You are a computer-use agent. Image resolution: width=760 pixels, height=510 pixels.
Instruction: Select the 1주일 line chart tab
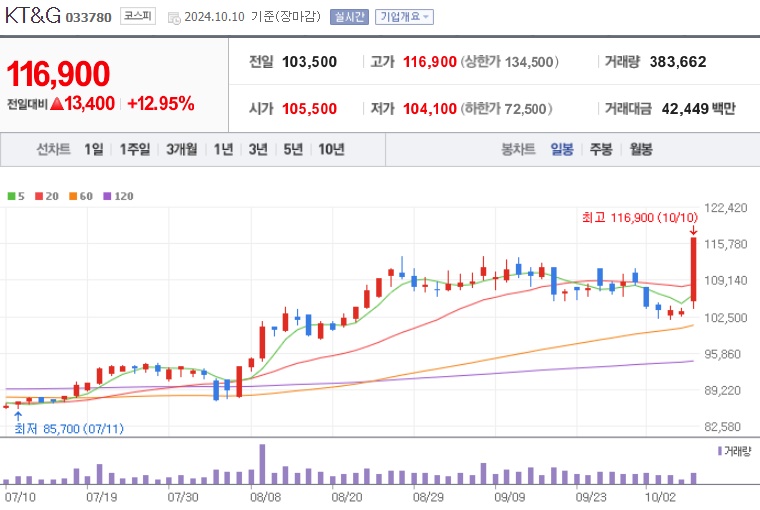click(x=135, y=149)
